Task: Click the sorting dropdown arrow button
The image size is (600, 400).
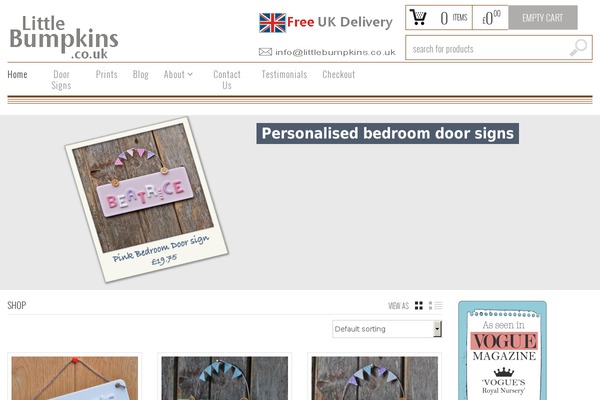Action: click(x=437, y=329)
